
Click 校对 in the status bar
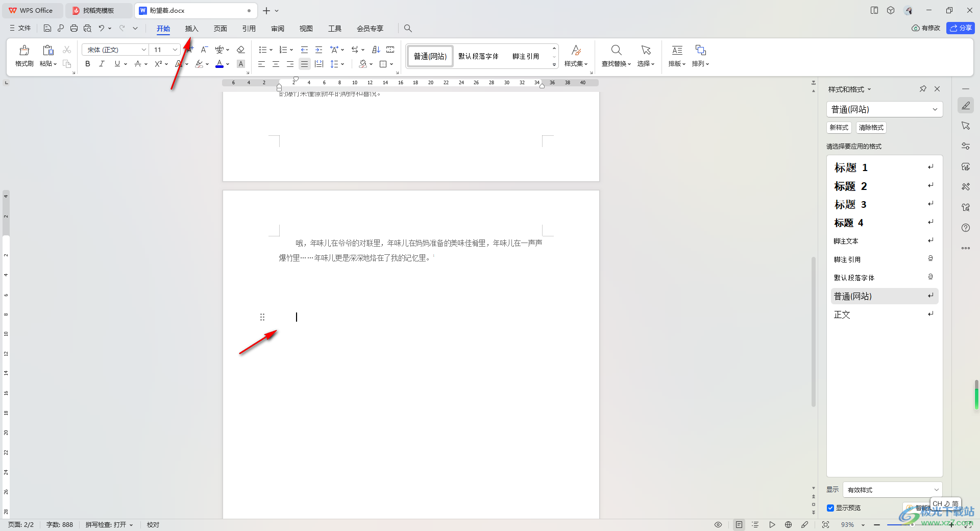pyautogui.click(x=153, y=525)
